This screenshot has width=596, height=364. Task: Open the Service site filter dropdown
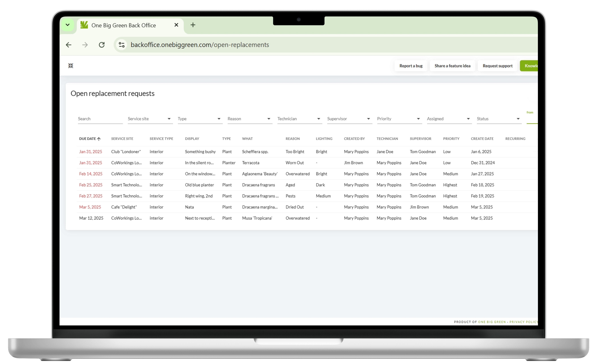pyautogui.click(x=150, y=119)
